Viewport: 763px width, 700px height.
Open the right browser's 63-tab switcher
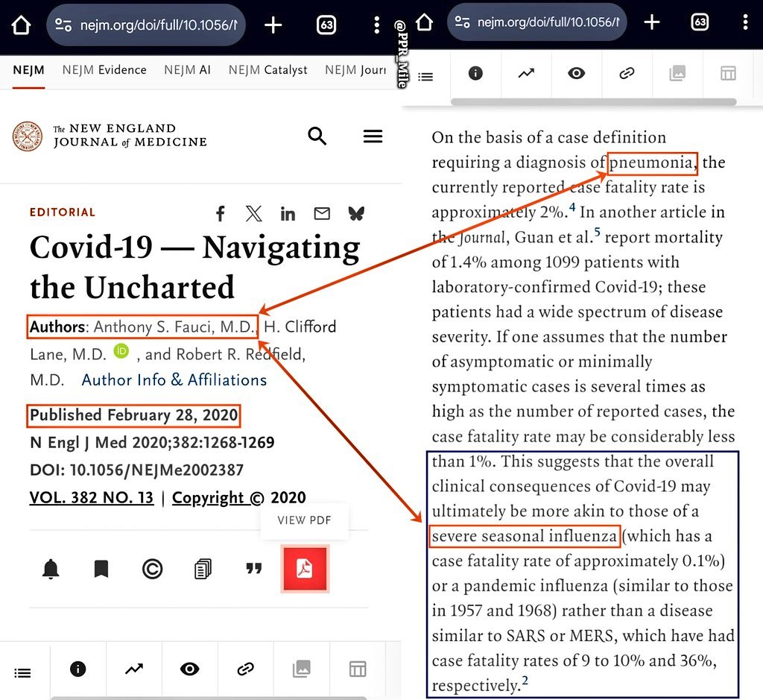click(x=700, y=22)
